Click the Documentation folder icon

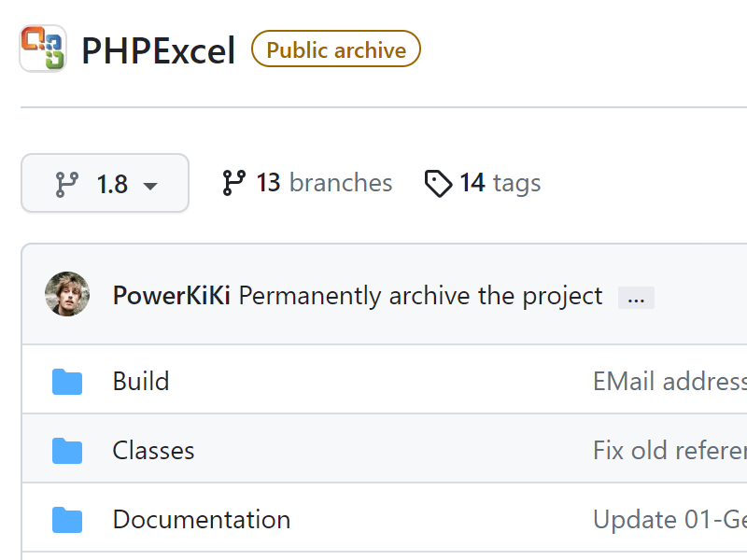[67, 520]
